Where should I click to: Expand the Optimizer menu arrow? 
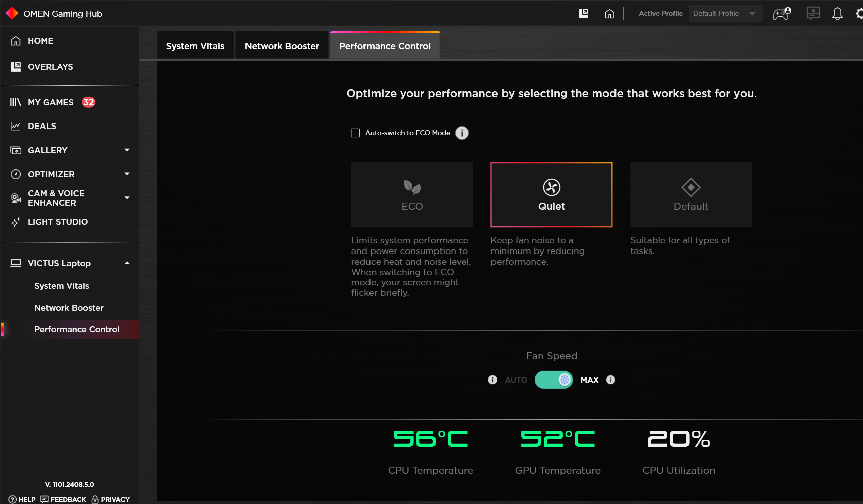tap(127, 174)
